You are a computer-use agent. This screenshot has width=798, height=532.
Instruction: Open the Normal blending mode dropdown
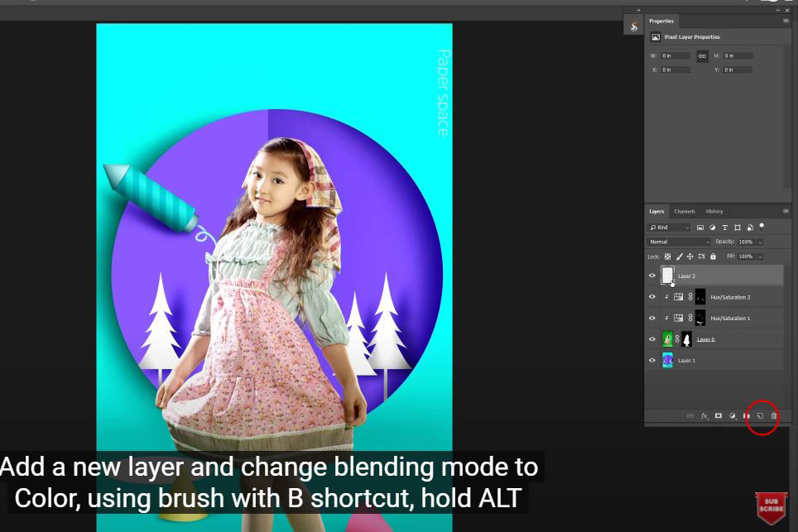(679, 242)
